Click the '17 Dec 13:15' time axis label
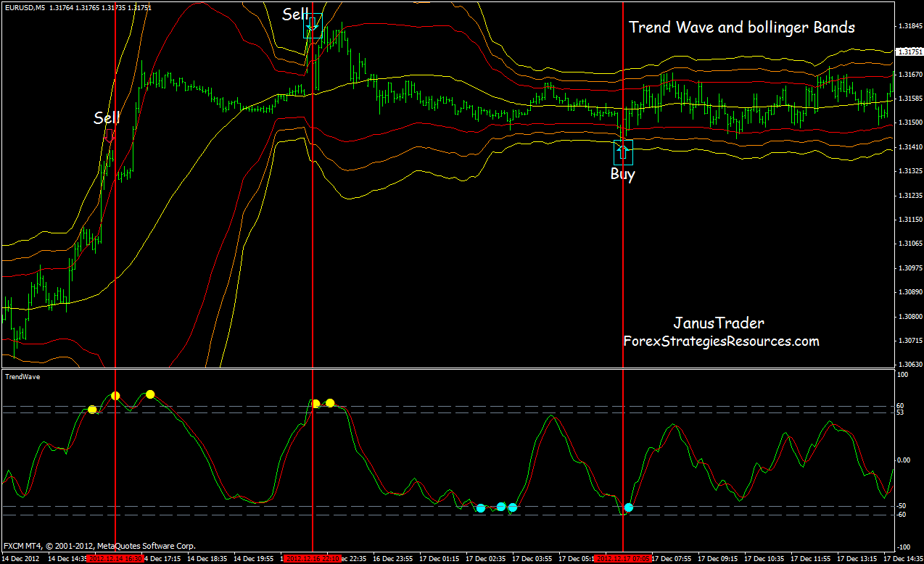924x564 pixels. tap(857, 559)
